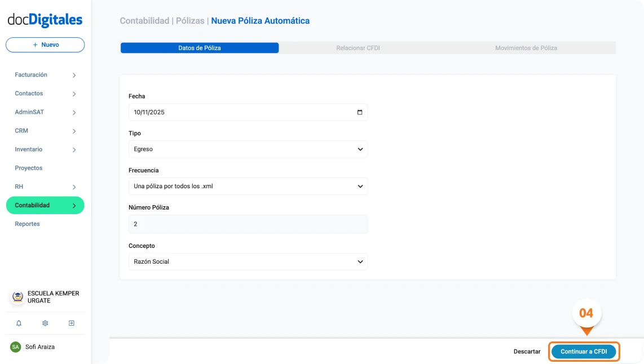Viewport: 644px width, 364px height.
Task: Click the docDigitales logo
Action: [44, 19]
